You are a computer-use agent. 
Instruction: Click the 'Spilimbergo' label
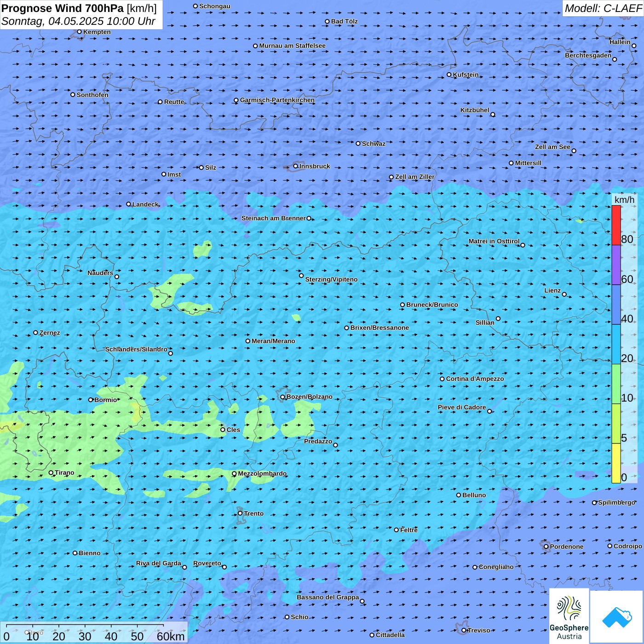pyautogui.click(x=617, y=502)
